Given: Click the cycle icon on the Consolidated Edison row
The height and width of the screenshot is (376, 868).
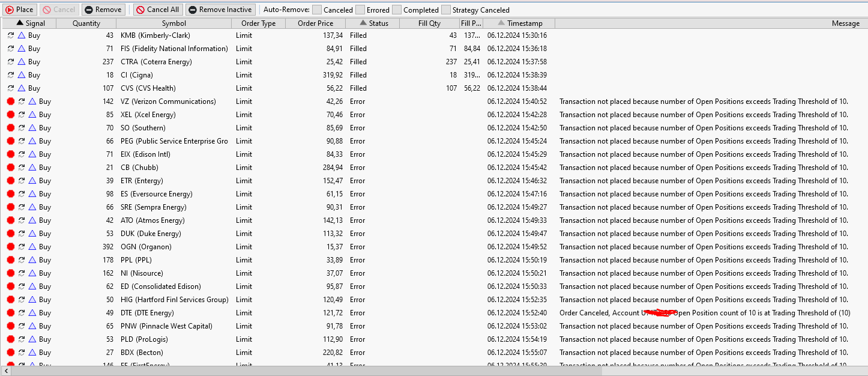Looking at the screenshot, I should (x=22, y=287).
